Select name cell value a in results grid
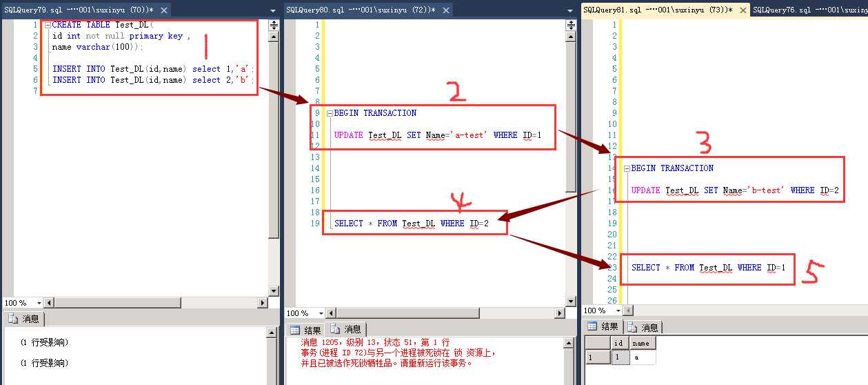868x385 pixels. pyautogui.click(x=643, y=357)
